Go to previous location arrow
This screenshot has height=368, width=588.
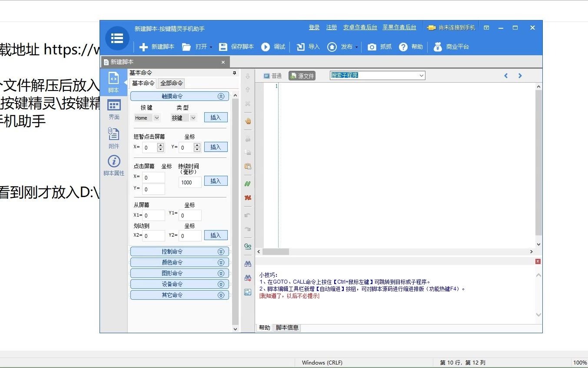pos(506,76)
